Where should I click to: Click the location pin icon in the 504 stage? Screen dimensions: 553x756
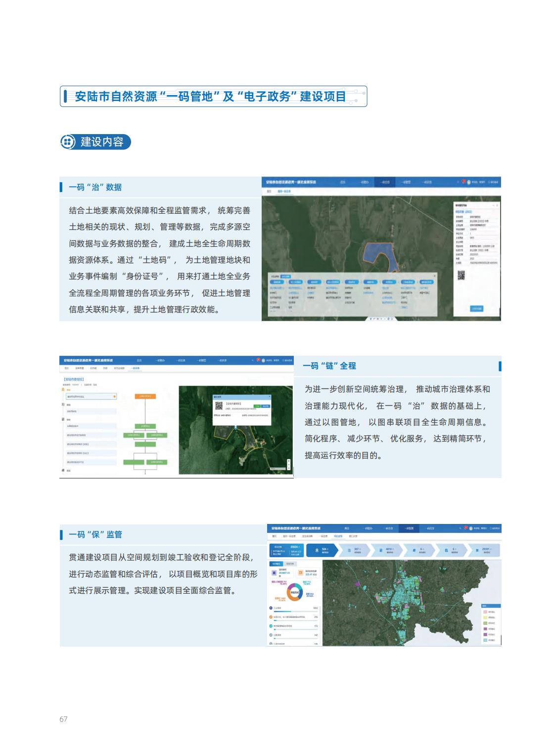tap(317, 549)
